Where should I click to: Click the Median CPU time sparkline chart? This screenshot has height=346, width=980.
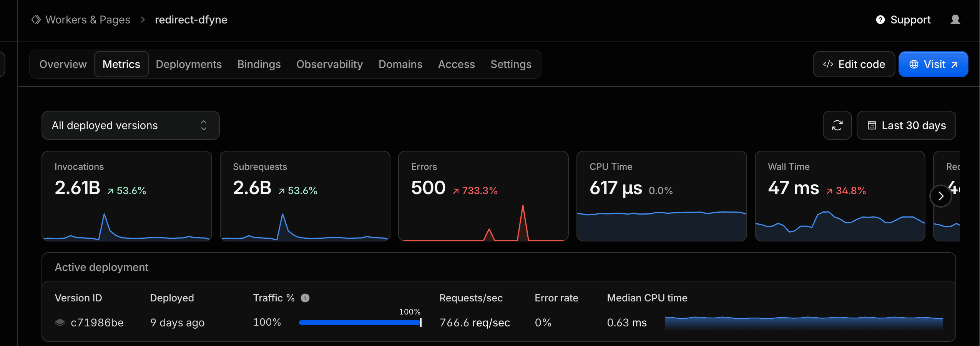coord(804,323)
